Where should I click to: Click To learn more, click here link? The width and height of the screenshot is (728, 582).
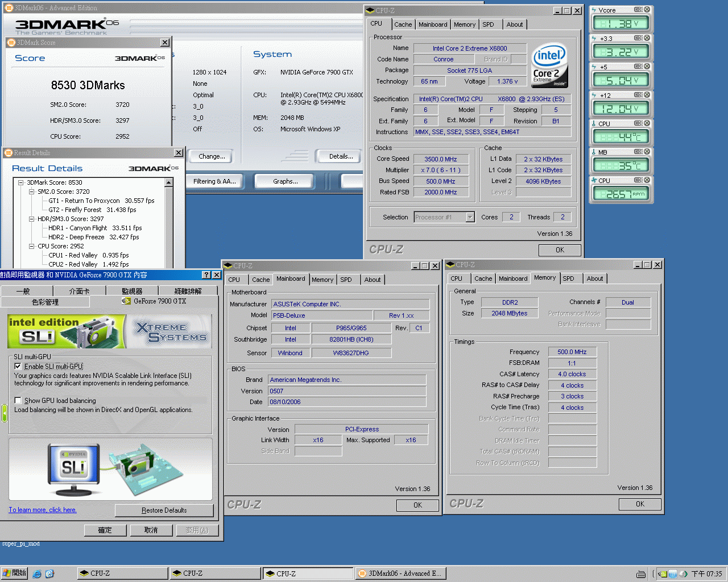click(43, 510)
